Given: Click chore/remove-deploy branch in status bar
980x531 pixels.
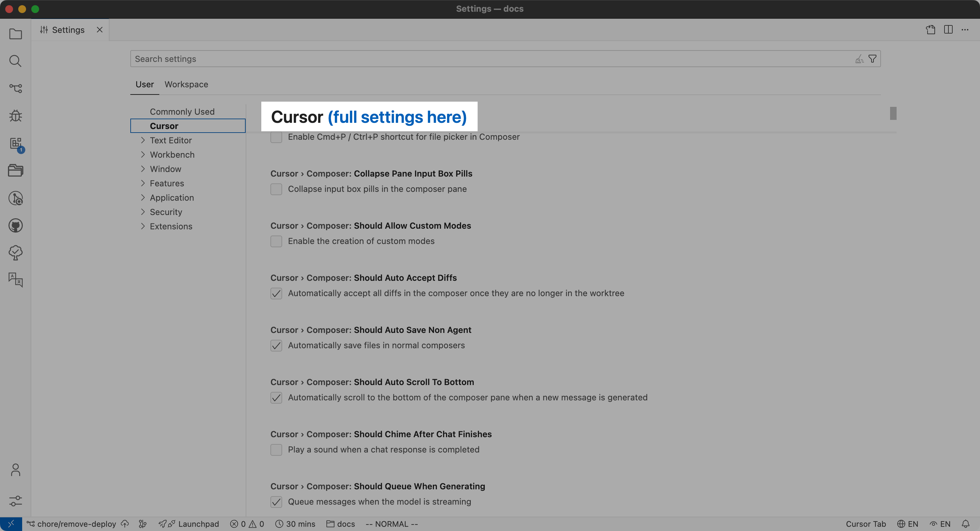Looking at the screenshot, I should click(x=76, y=524).
